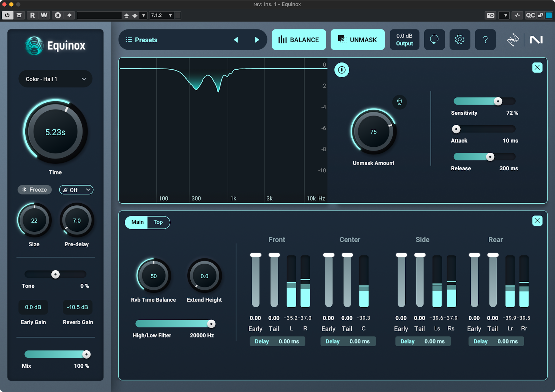The image size is (555, 392).
Task: Click the Sensitivity slider handle
Action: (498, 101)
